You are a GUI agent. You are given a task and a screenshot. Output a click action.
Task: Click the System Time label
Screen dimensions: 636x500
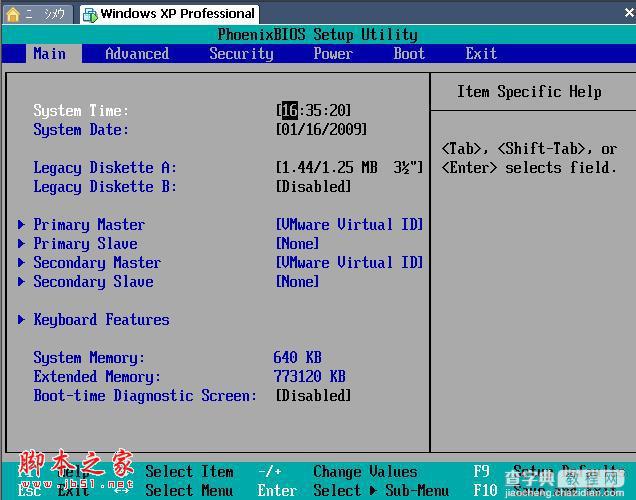81,111
